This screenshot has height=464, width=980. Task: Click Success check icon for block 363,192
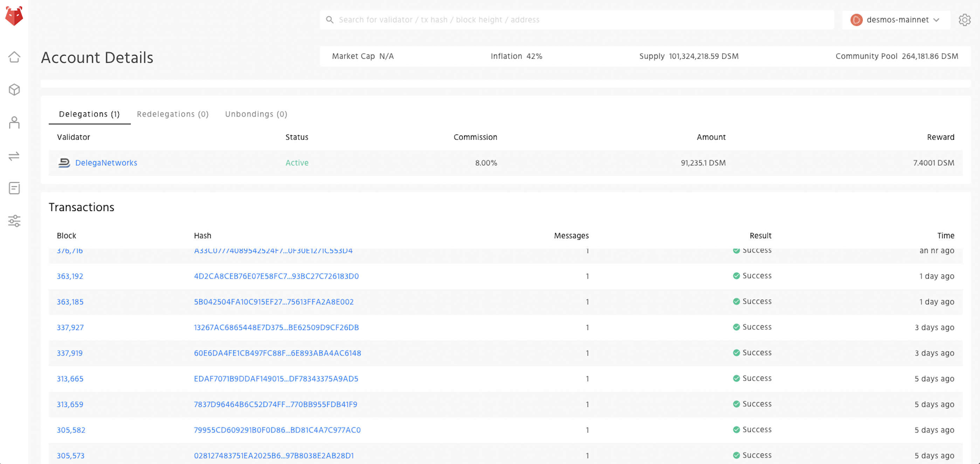736,276
